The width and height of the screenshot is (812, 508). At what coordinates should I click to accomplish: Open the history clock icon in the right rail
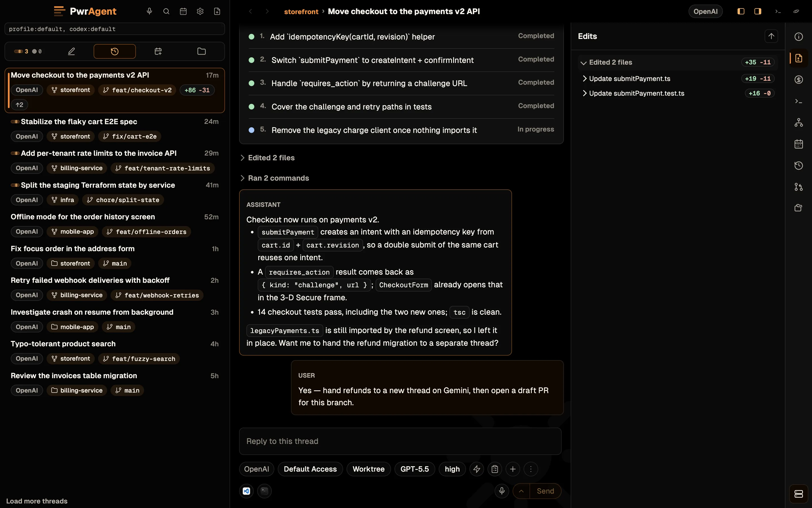tap(798, 165)
